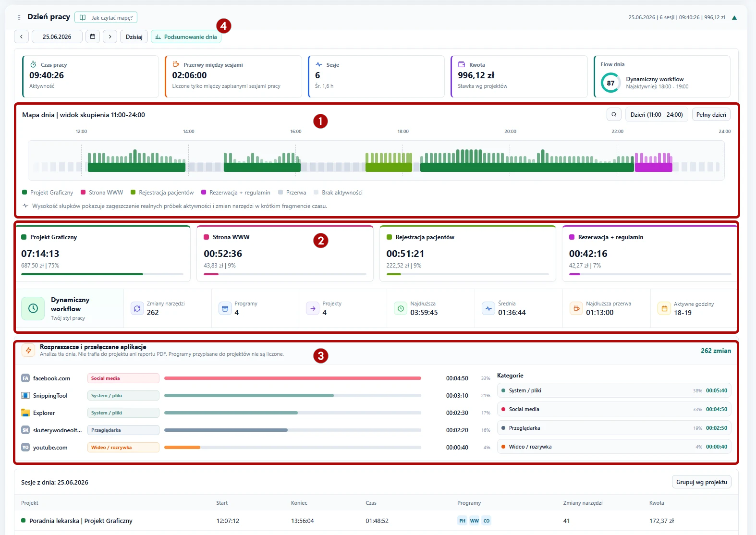Click the Social media tag for facebook.com

coord(123,378)
